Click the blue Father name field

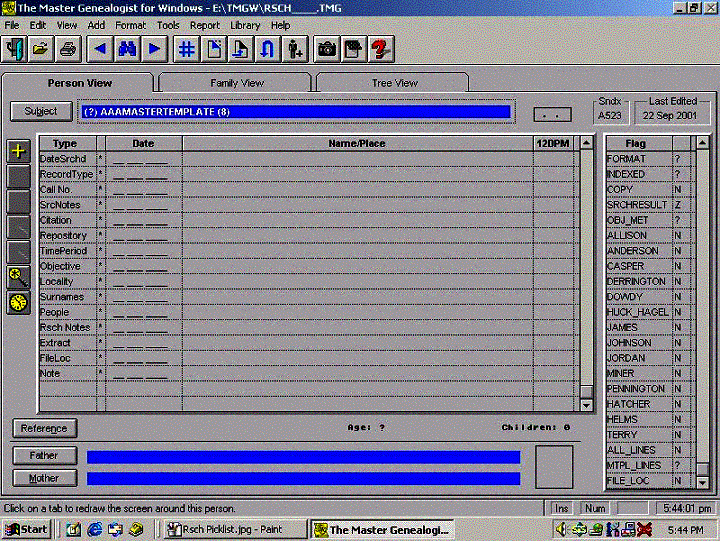tap(304, 457)
